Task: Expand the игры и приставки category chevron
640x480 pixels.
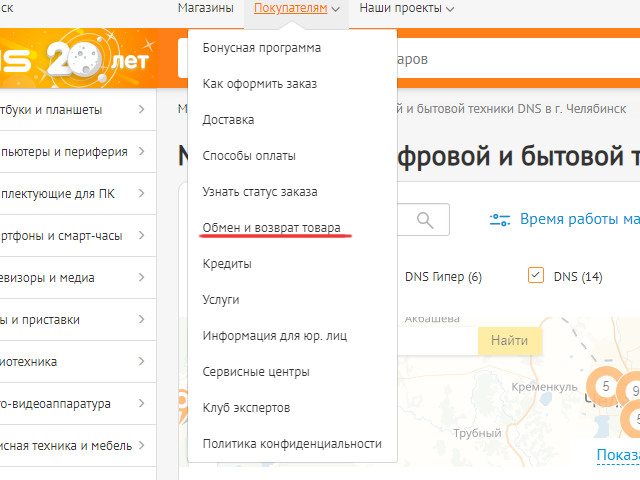Action: 141,319
